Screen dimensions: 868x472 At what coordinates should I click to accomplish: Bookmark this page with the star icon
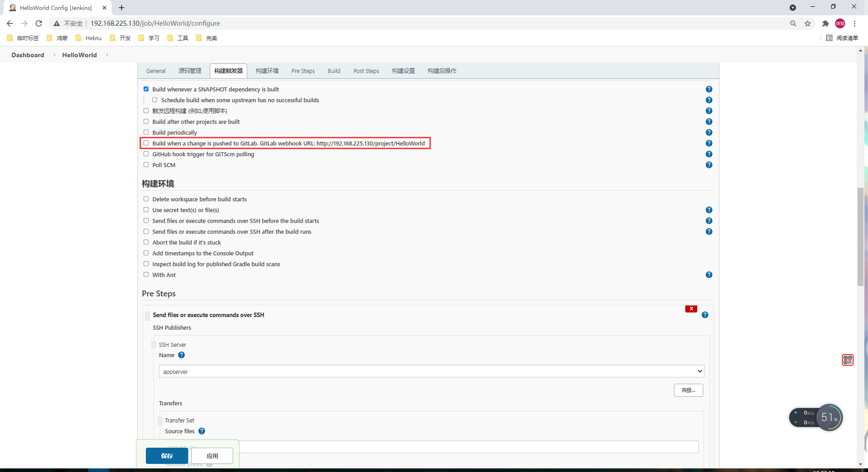tap(808, 23)
